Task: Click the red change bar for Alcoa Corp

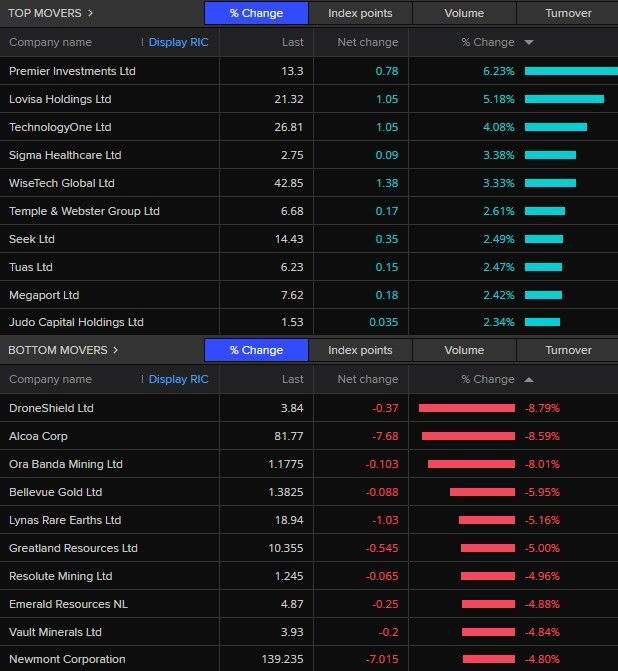Action: [x=468, y=436]
